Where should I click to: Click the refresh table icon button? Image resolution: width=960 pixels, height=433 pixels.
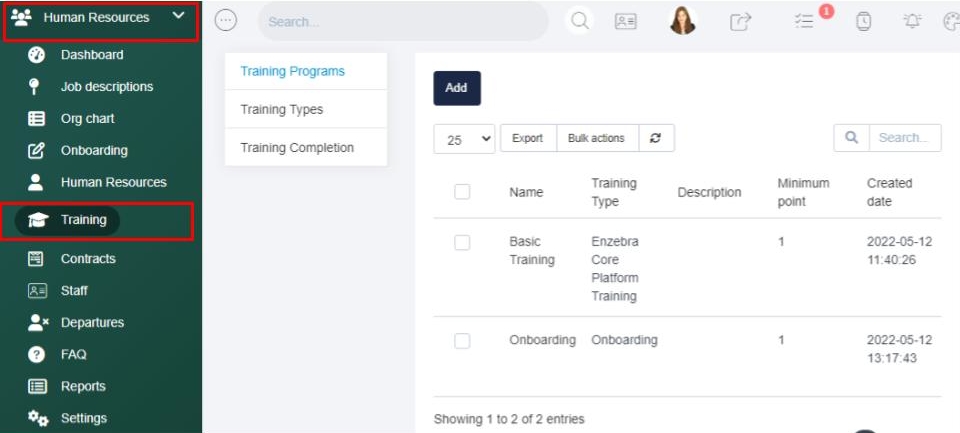(655, 138)
